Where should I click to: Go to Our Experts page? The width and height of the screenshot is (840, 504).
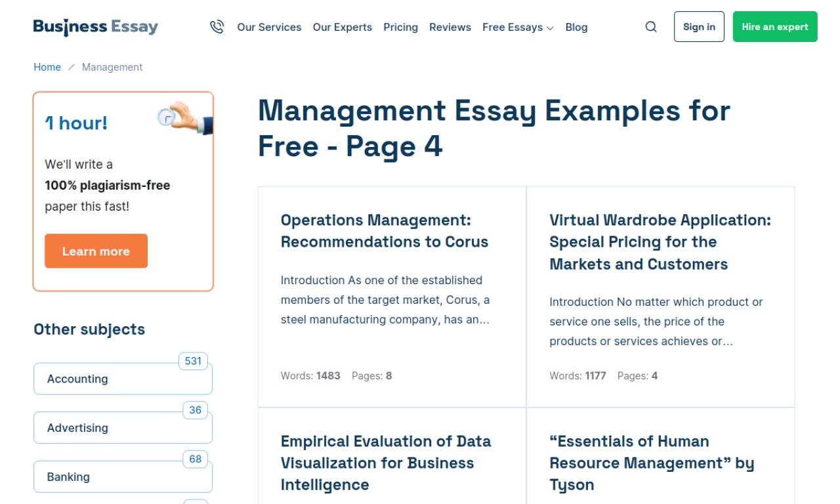click(343, 27)
